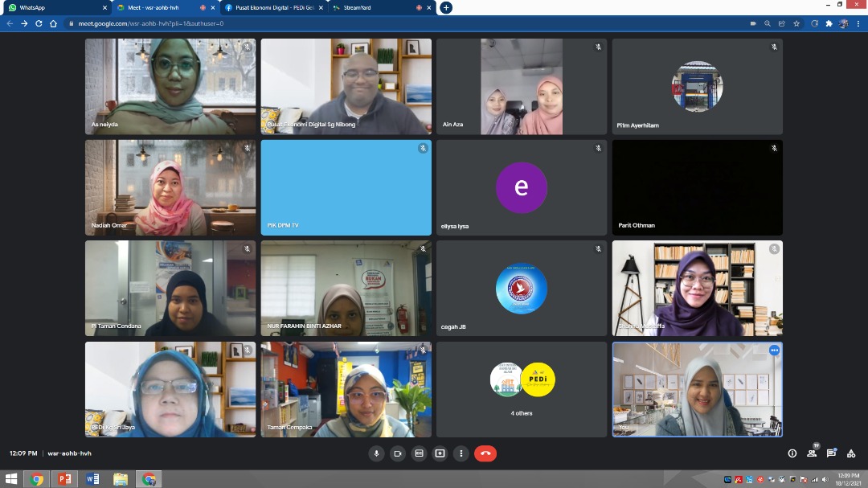The height and width of the screenshot is (488, 868).
Task: Show the participants list with 19 badge
Action: pos(812,453)
